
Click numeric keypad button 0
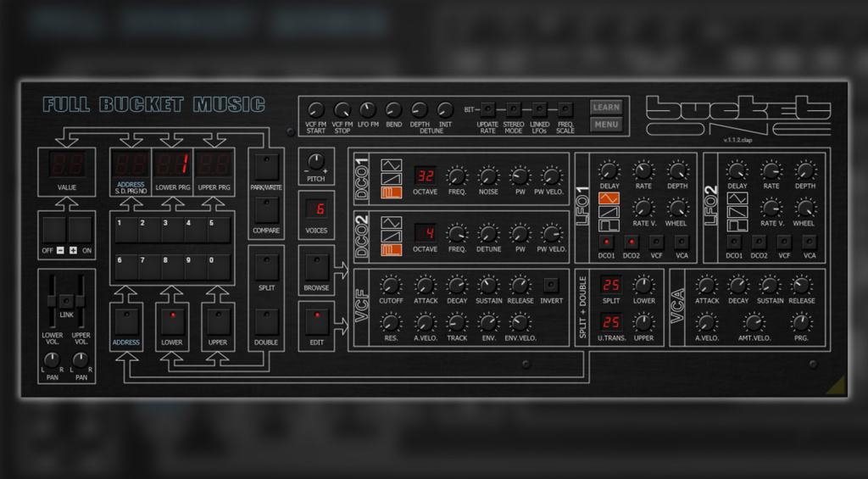(219, 267)
